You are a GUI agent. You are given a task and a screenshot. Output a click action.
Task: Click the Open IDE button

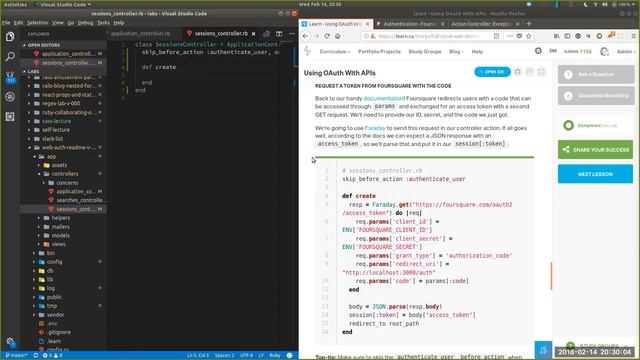pos(492,72)
